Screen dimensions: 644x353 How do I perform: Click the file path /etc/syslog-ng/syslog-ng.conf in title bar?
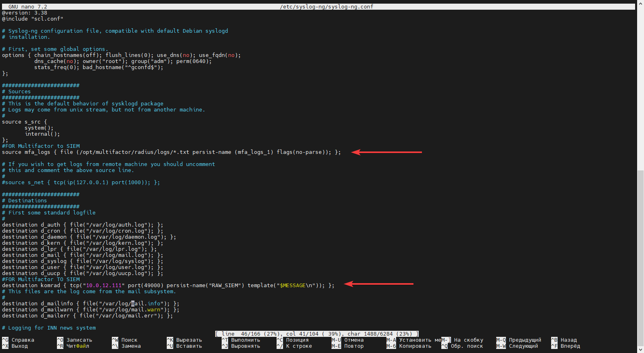point(327,7)
